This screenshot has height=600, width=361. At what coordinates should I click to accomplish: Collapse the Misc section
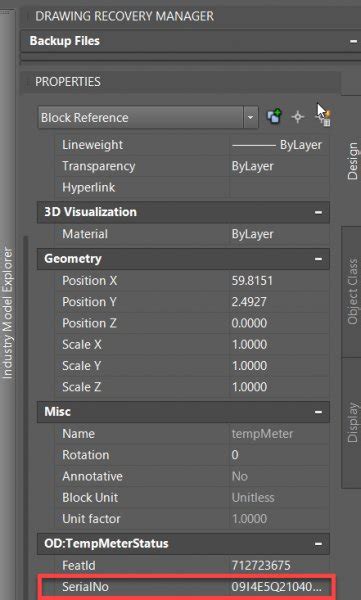[x=318, y=412]
